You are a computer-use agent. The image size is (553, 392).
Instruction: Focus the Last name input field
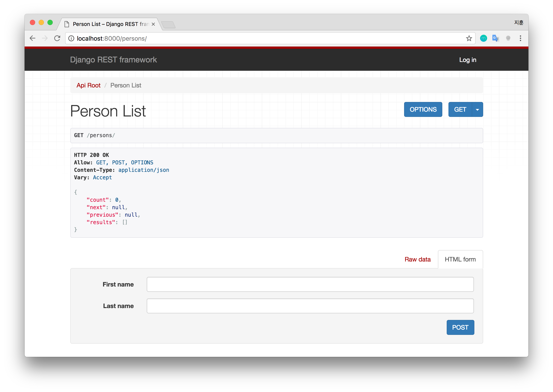(310, 306)
